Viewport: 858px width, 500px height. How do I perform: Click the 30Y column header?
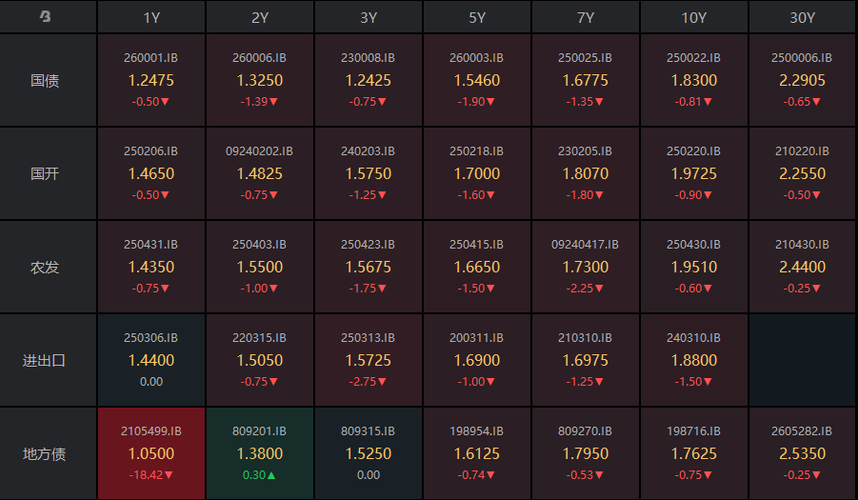802,17
